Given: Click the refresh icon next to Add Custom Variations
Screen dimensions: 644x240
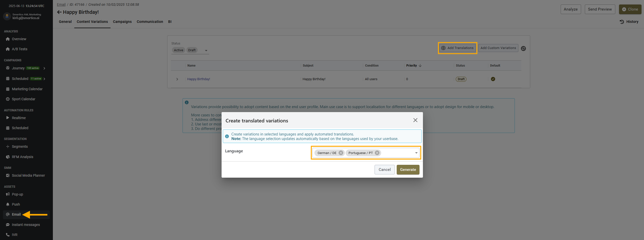Looking at the screenshot, I should pyautogui.click(x=523, y=48).
